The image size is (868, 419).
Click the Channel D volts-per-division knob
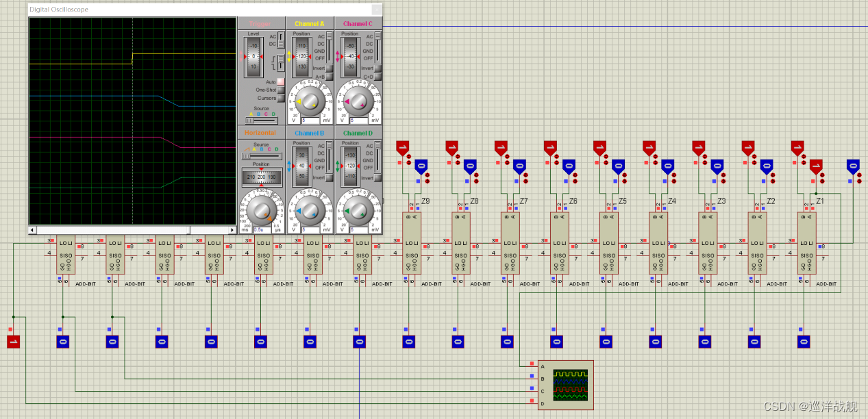point(358,211)
